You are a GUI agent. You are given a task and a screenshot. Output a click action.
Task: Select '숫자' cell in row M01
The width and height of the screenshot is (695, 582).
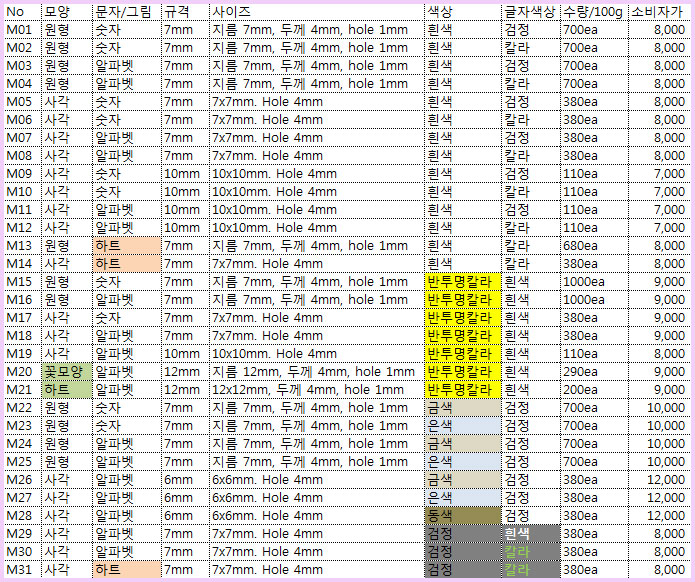pyautogui.click(x=127, y=30)
